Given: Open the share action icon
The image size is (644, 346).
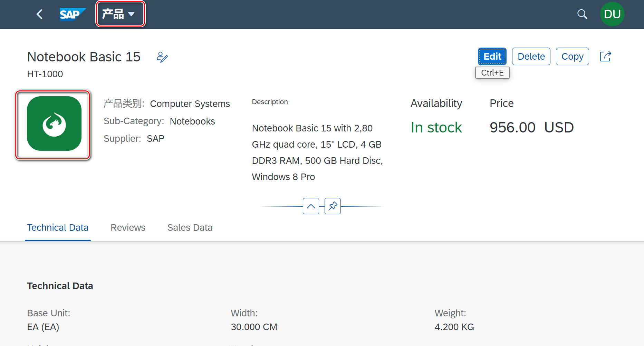Looking at the screenshot, I should 605,56.
